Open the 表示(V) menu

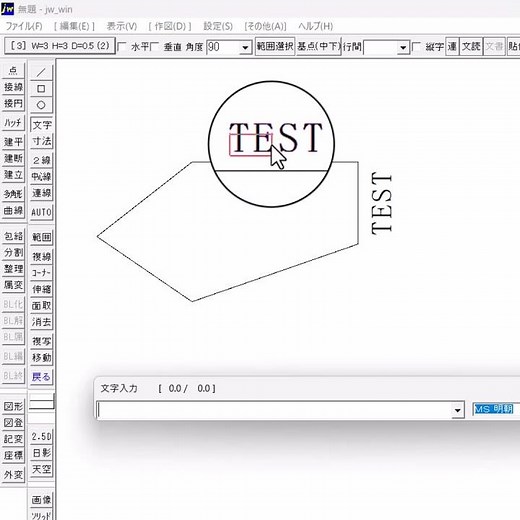coord(122,26)
